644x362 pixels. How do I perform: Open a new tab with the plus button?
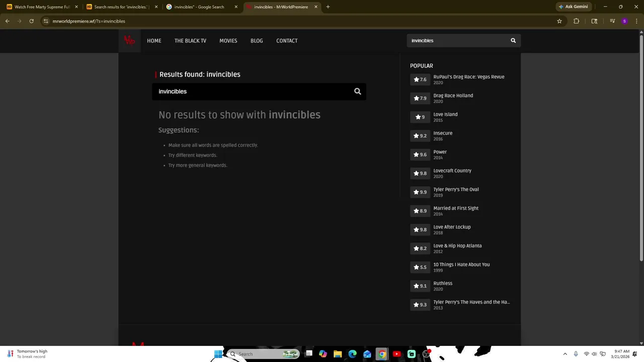point(328,7)
